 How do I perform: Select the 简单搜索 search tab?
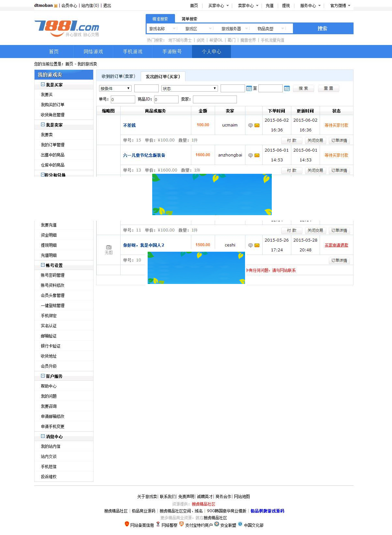(x=189, y=19)
